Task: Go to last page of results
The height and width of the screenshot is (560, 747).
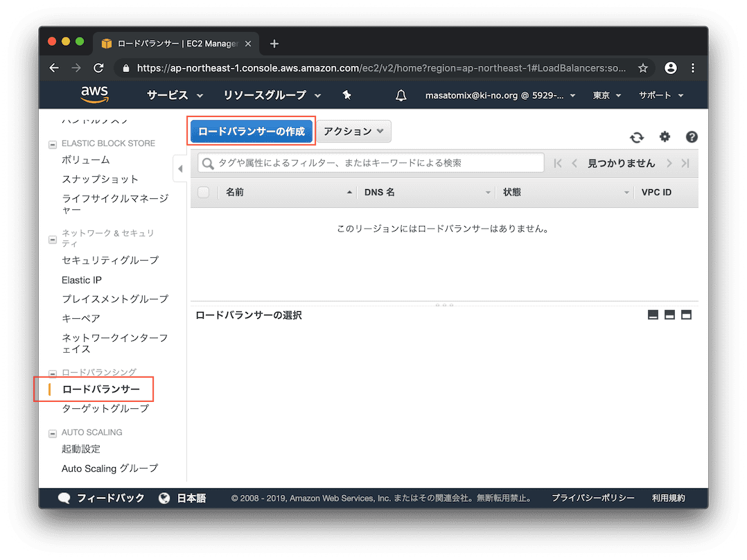Action: tap(685, 164)
